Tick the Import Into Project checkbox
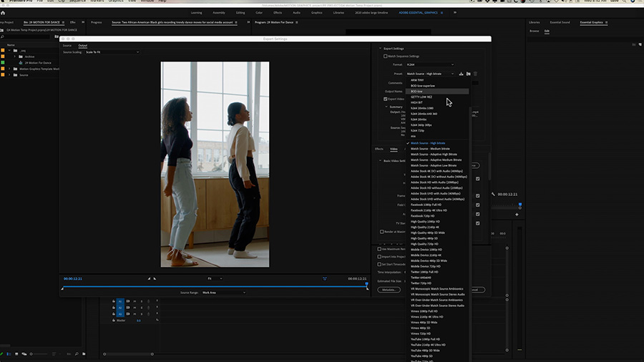This screenshot has height=362, width=644. 379,256
